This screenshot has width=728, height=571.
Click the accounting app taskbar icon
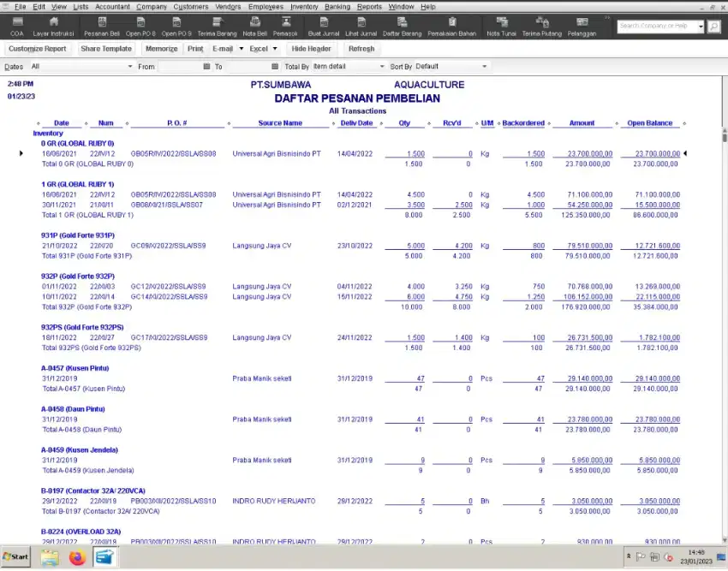[x=105, y=557]
